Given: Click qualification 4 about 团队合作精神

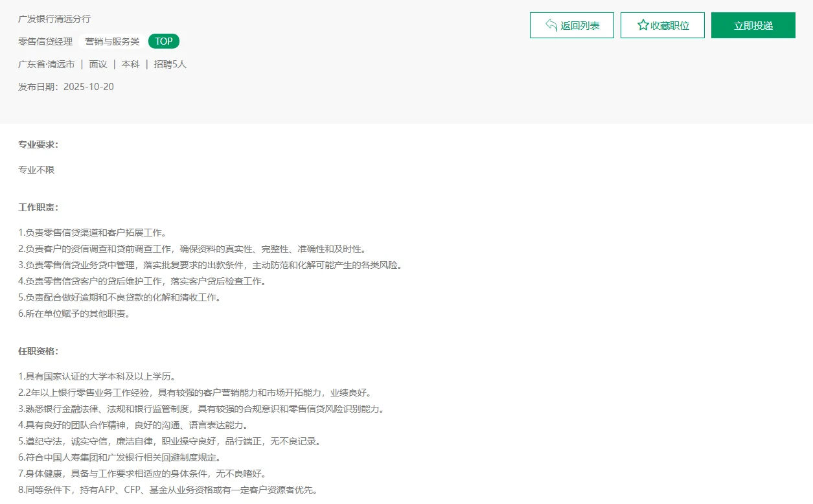Looking at the screenshot, I should click(x=133, y=425).
